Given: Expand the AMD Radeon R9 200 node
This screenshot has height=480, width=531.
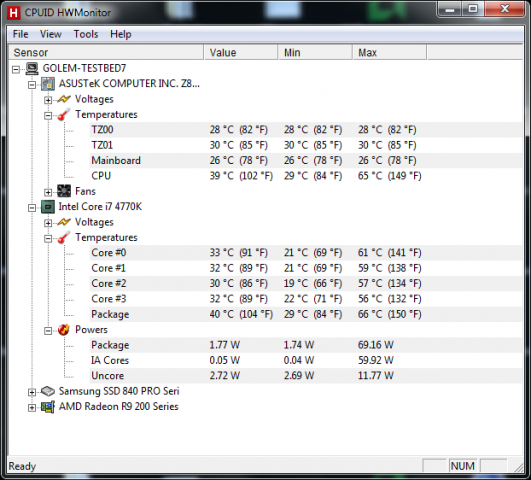Looking at the screenshot, I should click(x=32, y=408).
